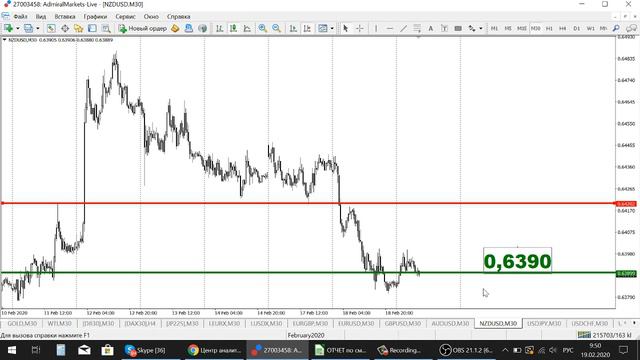
Task: Click the Profiles toolbar icon
Action: point(28,28)
